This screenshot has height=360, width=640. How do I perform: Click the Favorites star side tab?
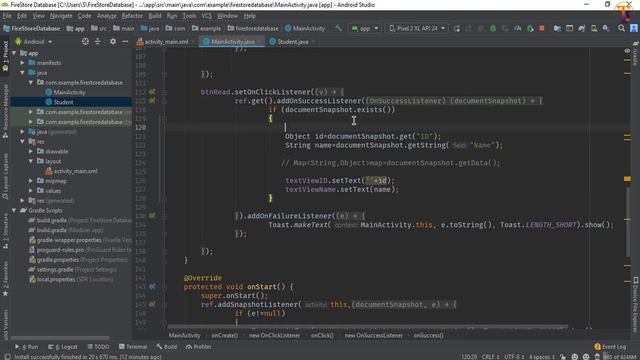(5, 280)
